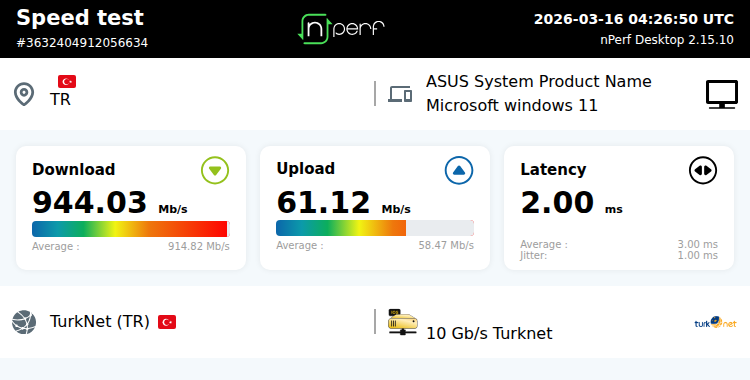
Task: Click the Latency label
Action: [553, 169]
